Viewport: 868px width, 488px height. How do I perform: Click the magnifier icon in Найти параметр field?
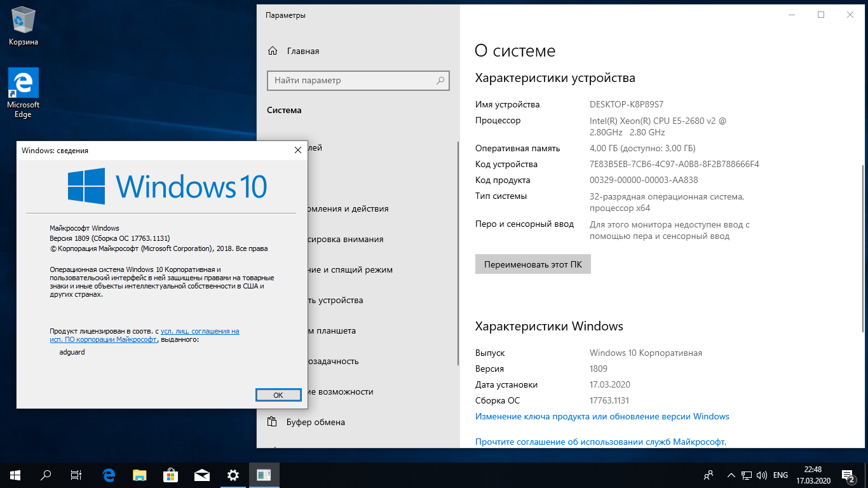coord(440,81)
